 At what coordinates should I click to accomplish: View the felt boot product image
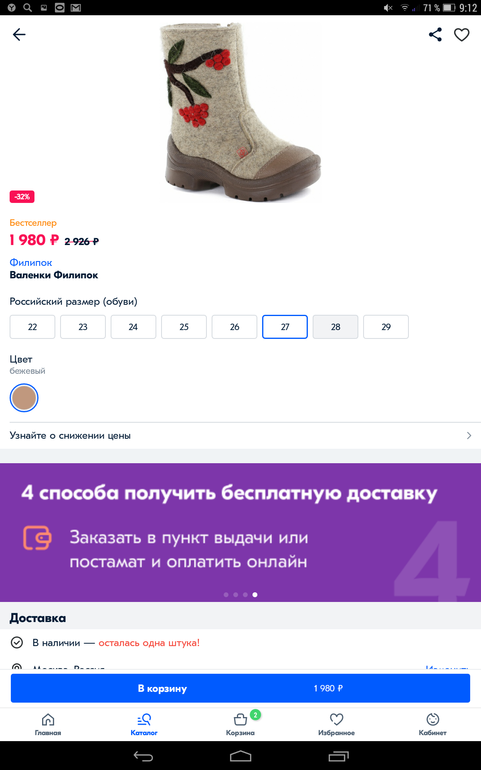coord(241,112)
